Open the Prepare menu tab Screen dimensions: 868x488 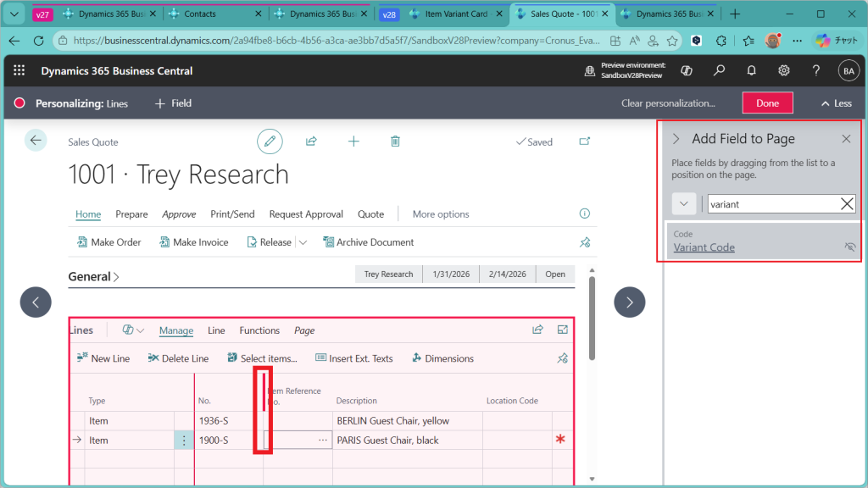click(x=131, y=214)
